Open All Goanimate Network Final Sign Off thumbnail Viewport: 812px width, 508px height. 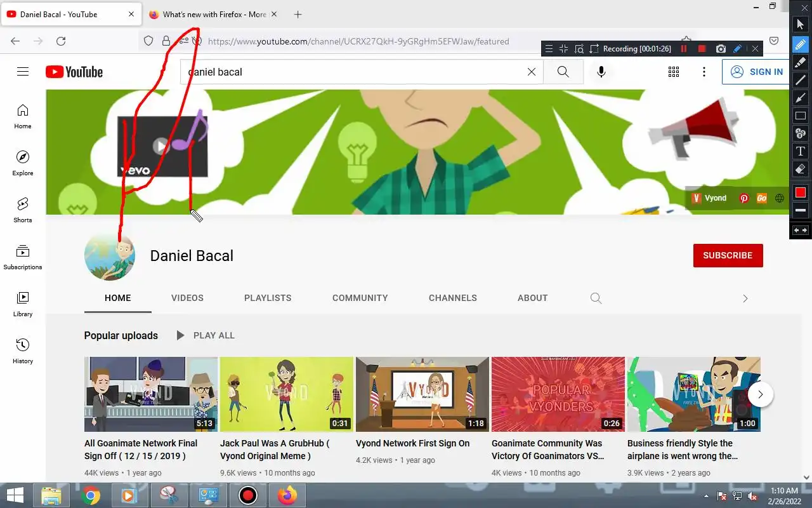tap(151, 394)
